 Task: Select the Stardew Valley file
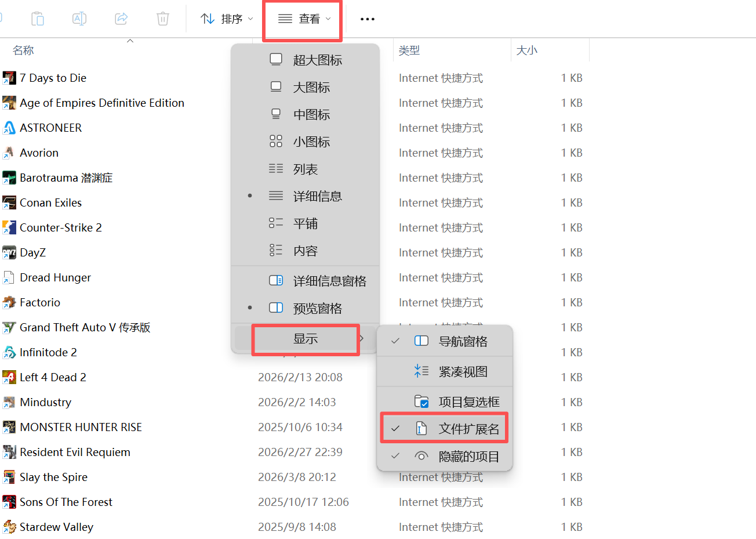click(x=56, y=527)
